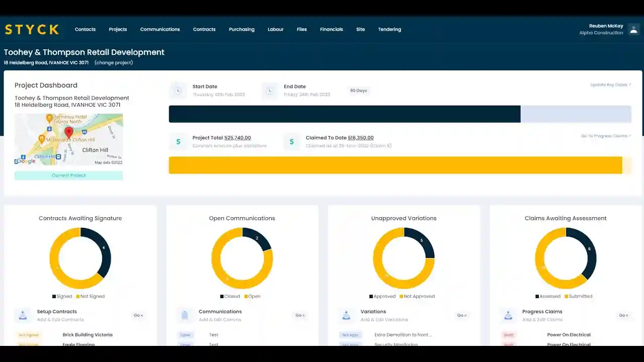Click the yellow claimed amount progress bar
Image resolution: width=644 pixels, height=362 pixels.
[395, 165]
